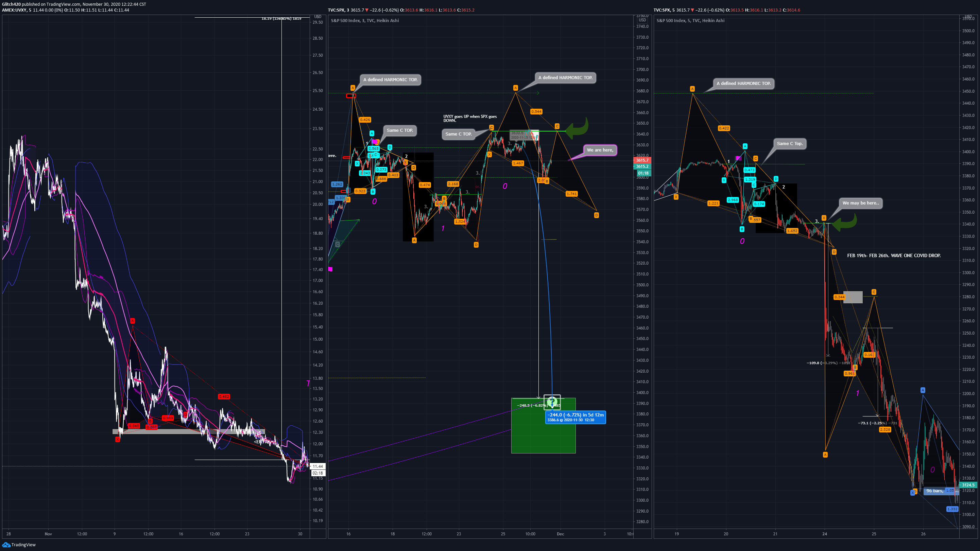This screenshot has height=551, width=980.
Task: Click the 1.652 ratio label in right chart
Action: (x=792, y=231)
